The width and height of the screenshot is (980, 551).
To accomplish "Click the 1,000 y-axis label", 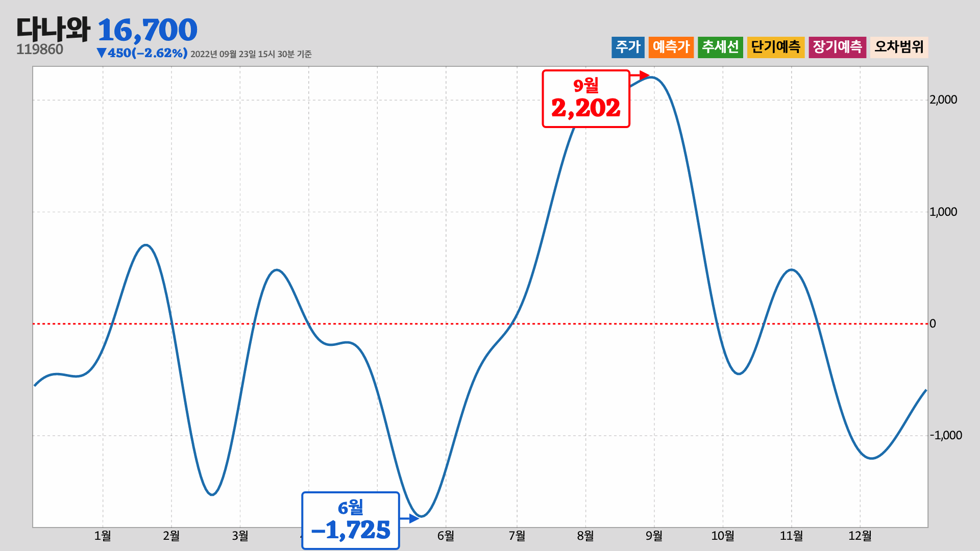I will 943,212.
